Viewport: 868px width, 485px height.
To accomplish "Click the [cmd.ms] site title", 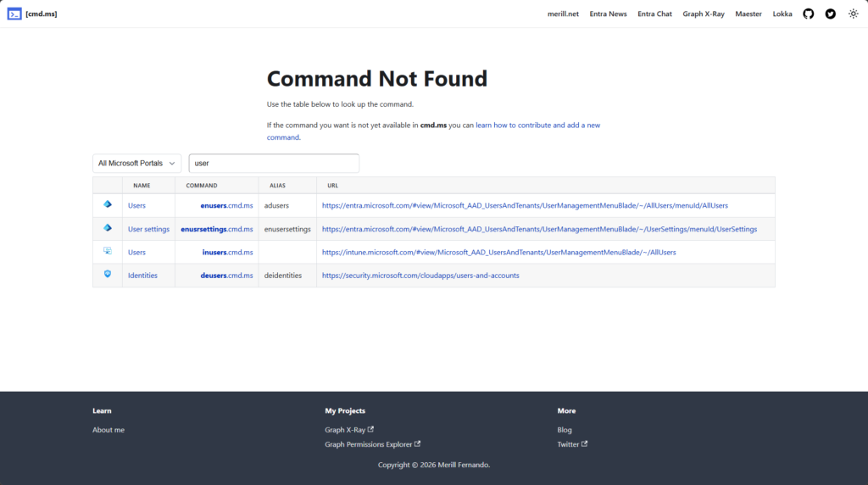I will pos(41,14).
